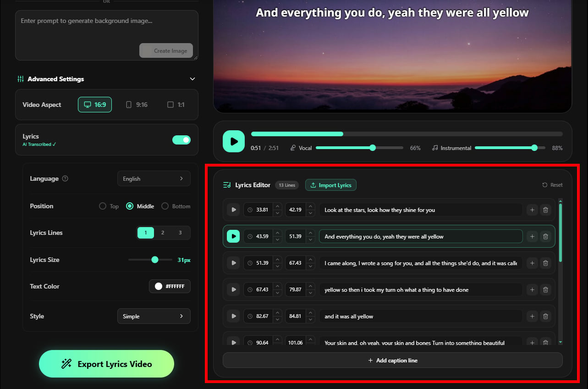Delete the 'And everything you do' lyric line
Image resolution: width=588 pixels, height=389 pixels.
[x=545, y=237]
